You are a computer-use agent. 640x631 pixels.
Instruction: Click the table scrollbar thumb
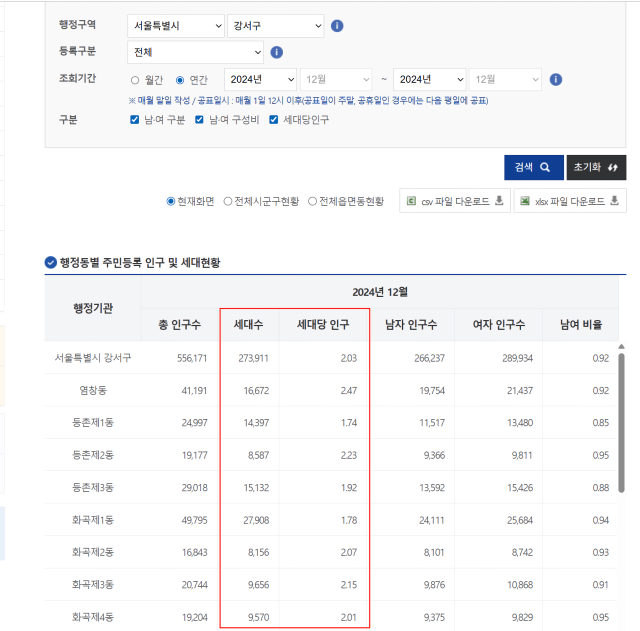pyautogui.click(x=621, y=423)
